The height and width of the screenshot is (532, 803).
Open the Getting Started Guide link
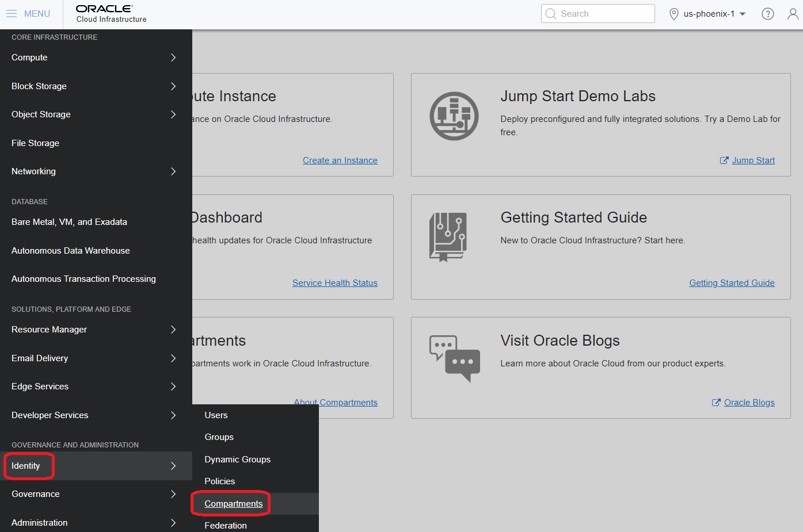pyautogui.click(x=732, y=283)
